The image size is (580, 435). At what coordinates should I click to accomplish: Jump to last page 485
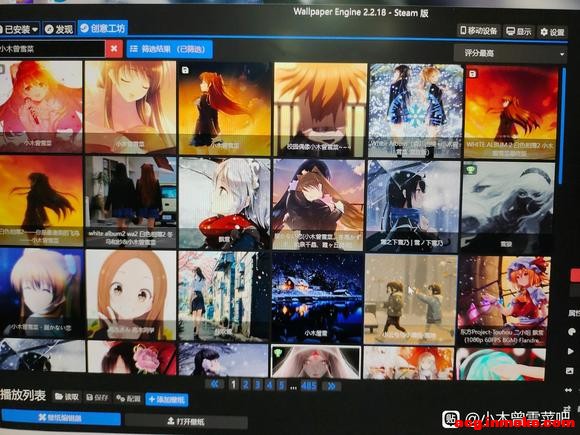tap(308, 386)
